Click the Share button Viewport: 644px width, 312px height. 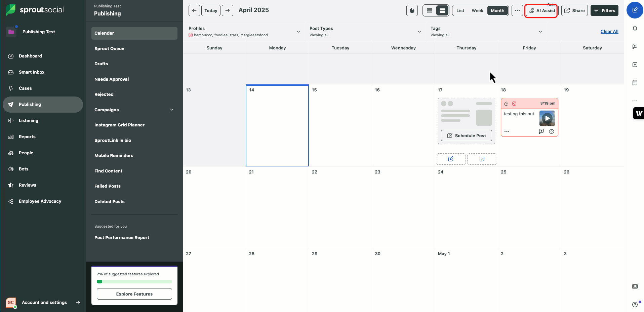tap(574, 10)
